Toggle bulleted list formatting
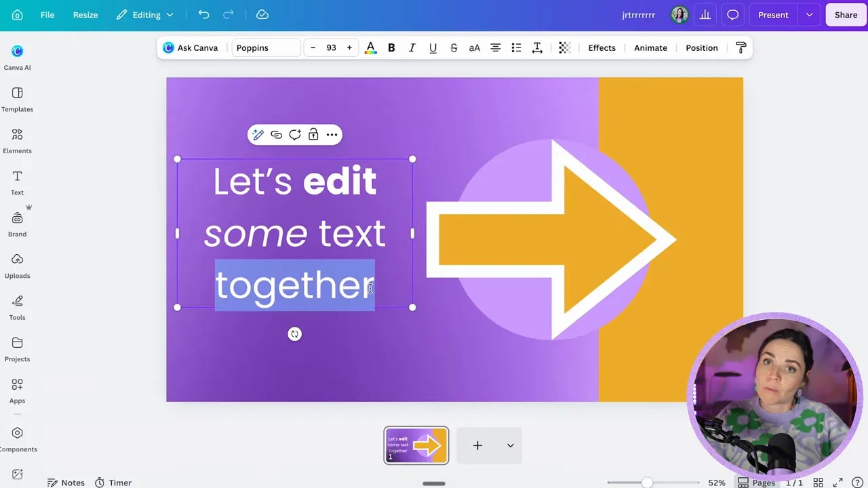Image resolution: width=868 pixels, height=488 pixels. point(516,47)
